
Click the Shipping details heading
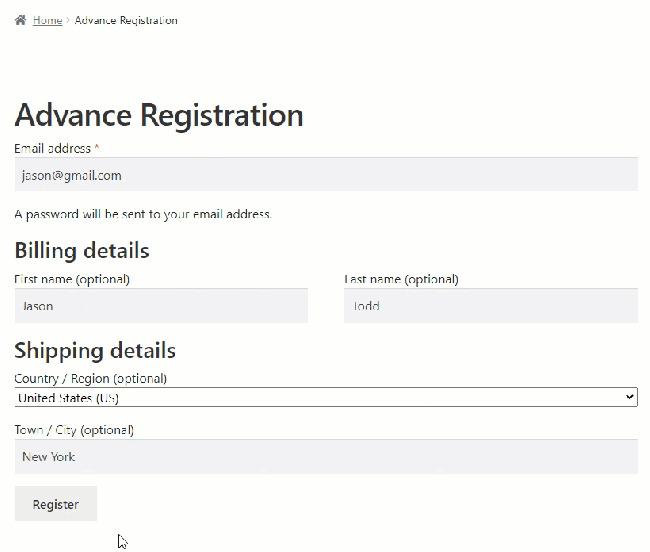(x=95, y=351)
